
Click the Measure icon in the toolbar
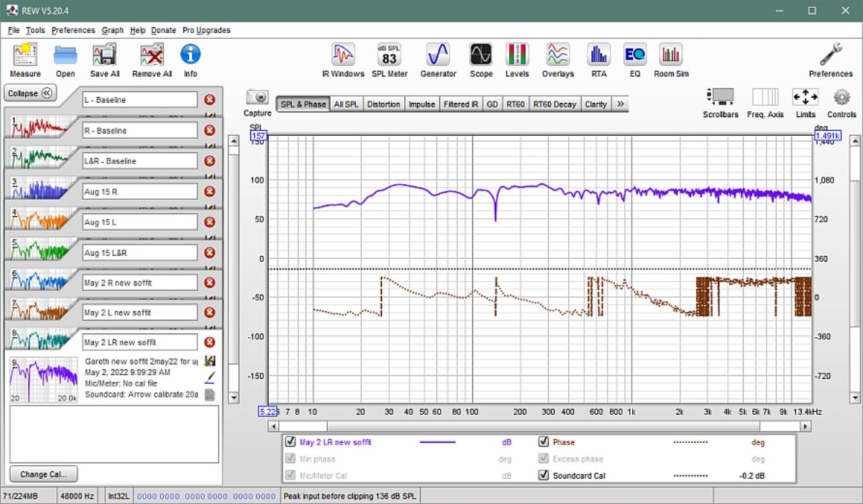click(x=25, y=55)
